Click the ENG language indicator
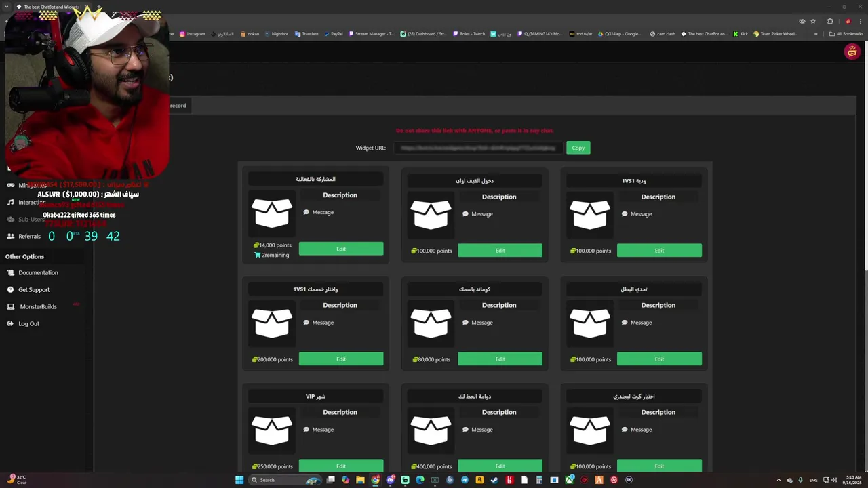The width and height of the screenshot is (868, 488). click(x=813, y=480)
